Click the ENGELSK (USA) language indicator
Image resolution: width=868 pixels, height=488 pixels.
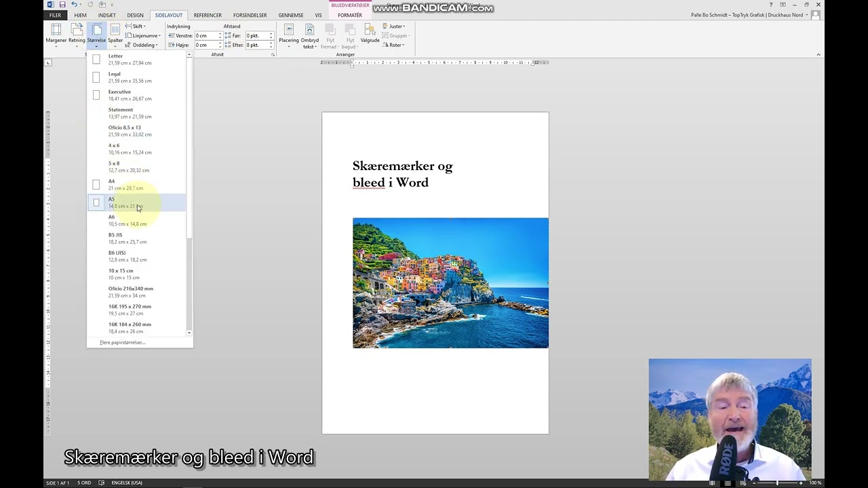[x=127, y=483]
